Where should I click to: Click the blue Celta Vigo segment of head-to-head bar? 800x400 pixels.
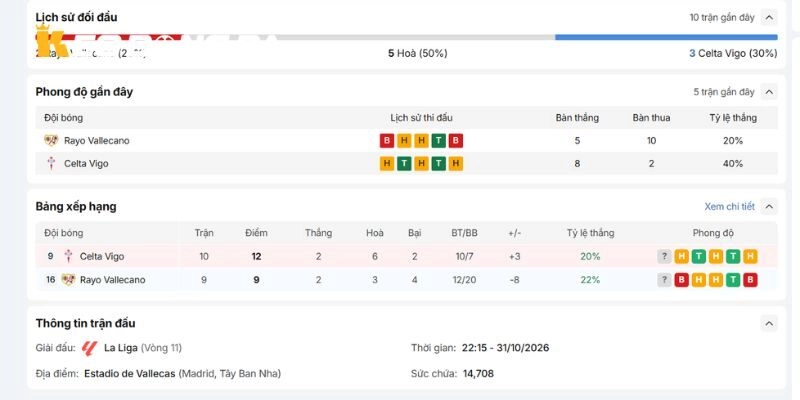point(666,37)
